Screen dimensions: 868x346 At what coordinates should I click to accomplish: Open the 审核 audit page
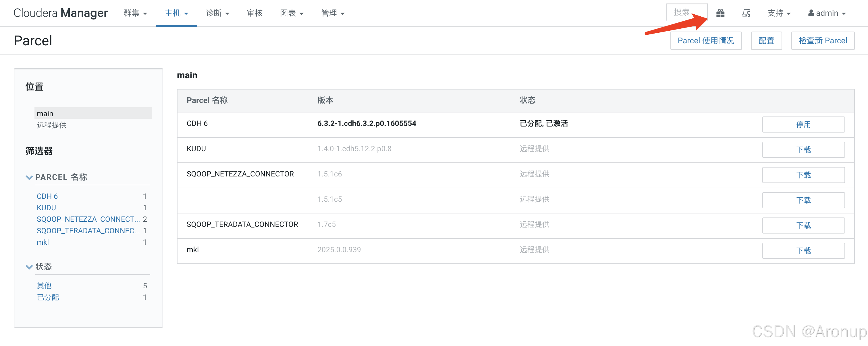tap(254, 13)
